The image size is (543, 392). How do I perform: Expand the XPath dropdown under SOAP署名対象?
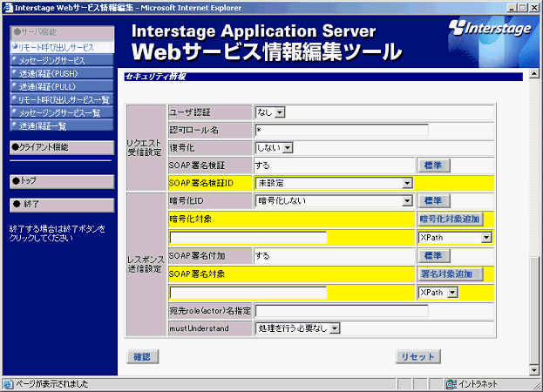[438, 293]
